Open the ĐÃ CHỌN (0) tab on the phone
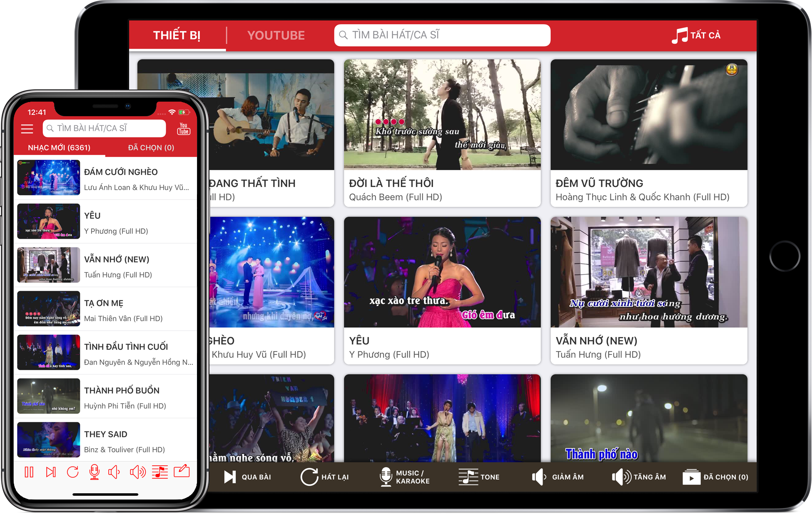Viewport: 812px width, 514px height. (151, 147)
